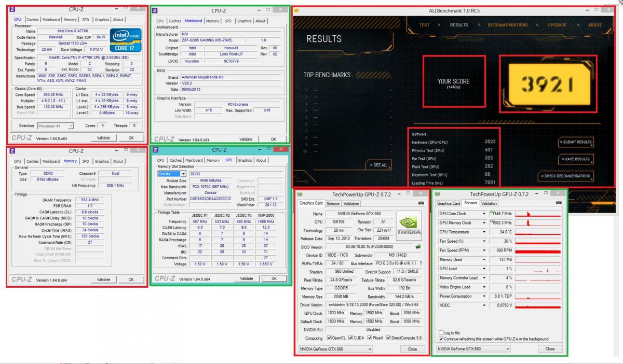
Task: Click the Fan Speed (RPM) sensor graph
Action: (x=537, y=250)
